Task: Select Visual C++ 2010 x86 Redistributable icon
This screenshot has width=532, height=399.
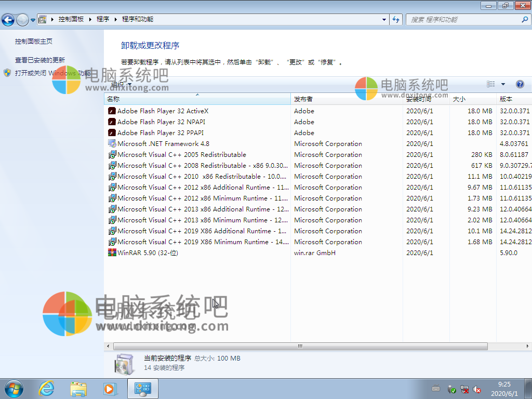Action: pos(112,177)
